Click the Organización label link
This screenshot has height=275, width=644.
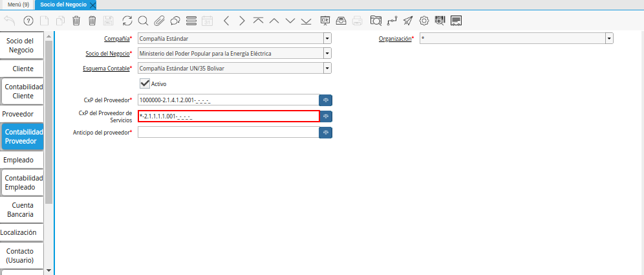(x=395, y=39)
